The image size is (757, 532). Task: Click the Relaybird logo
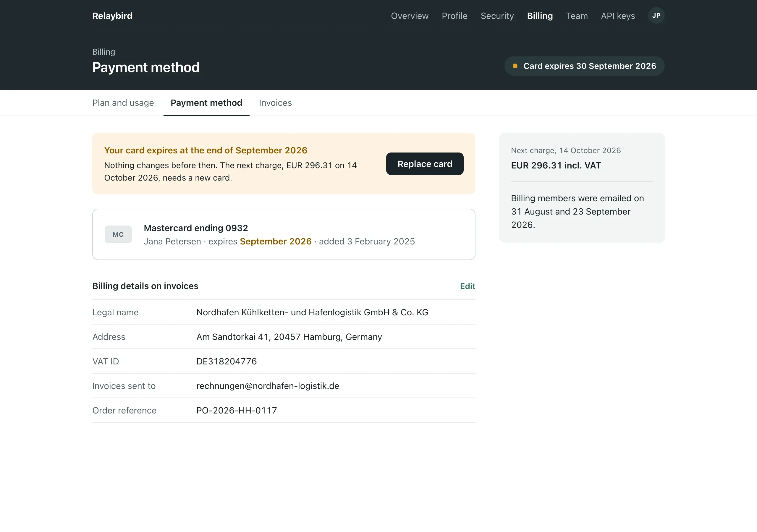(112, 16)
